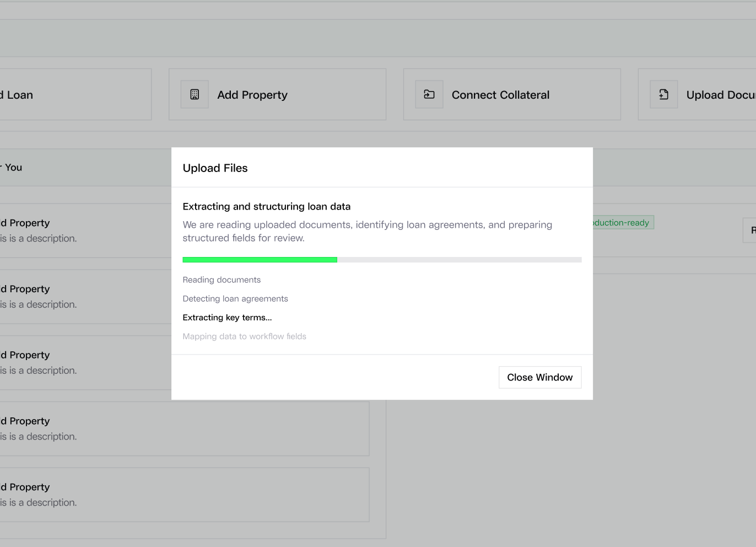Click the Loan card label
Viewport: 756px width, 547px height.
point(17,95)
